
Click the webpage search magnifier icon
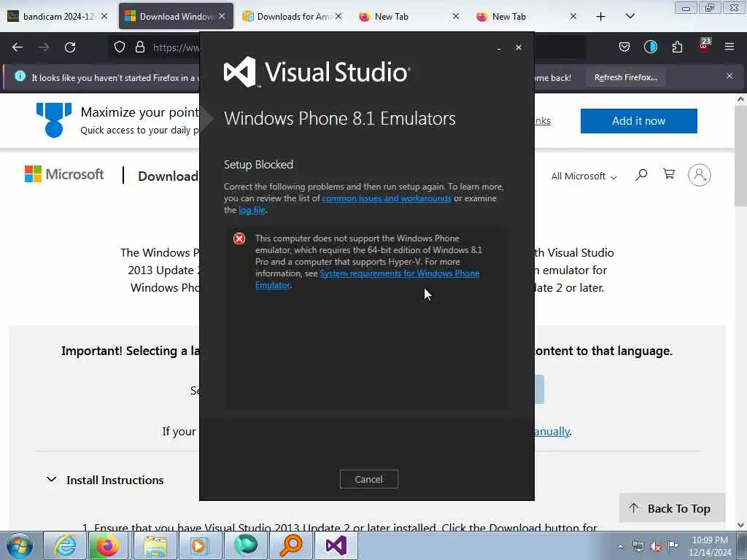641,175
